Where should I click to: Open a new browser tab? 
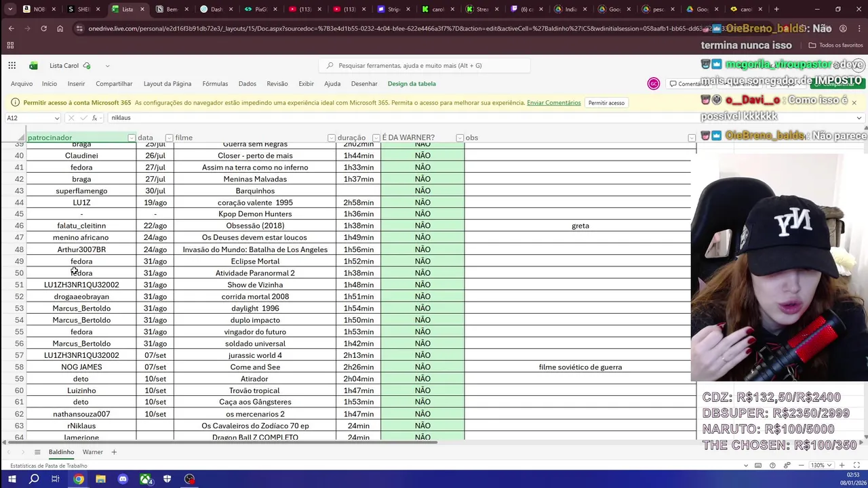(776, 9)
